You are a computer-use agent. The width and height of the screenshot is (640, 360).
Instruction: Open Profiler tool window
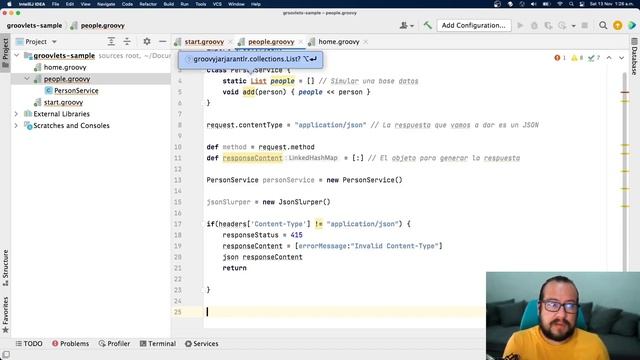114,344
